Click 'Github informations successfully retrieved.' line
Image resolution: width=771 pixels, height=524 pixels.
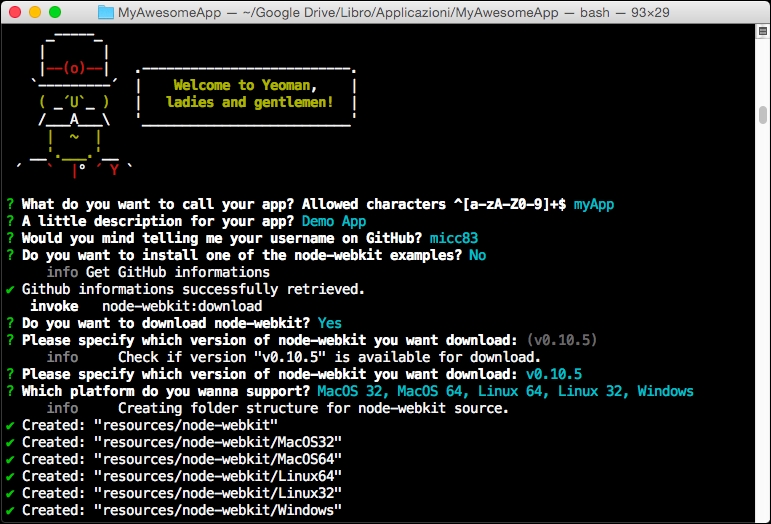(193, 290)
